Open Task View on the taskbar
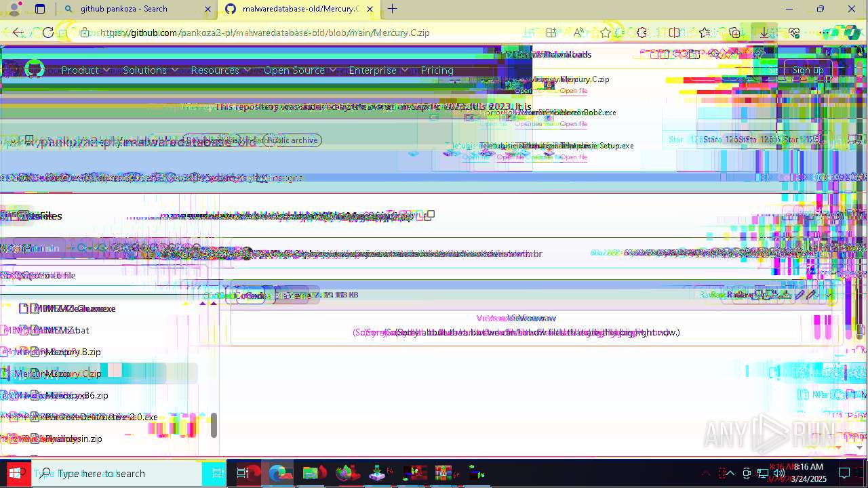 pos(242,473)
